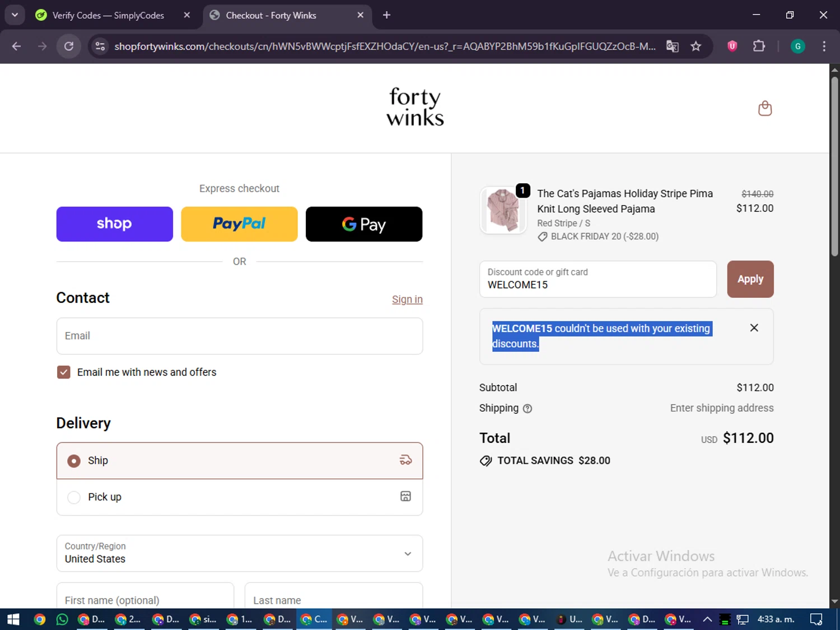Open the red shield extension icon
Image resolution: width=840 pixels, height=630 pixels.
[x=732, y=46]
